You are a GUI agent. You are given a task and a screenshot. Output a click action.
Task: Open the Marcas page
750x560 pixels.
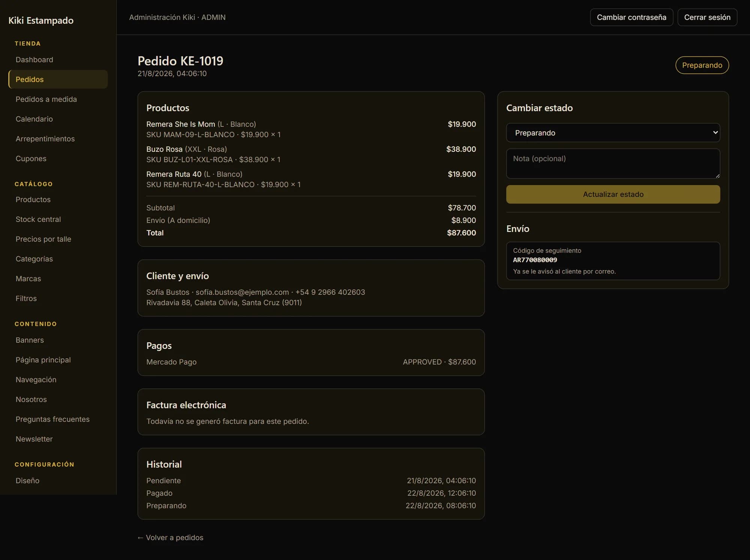(x=58, y=279)
